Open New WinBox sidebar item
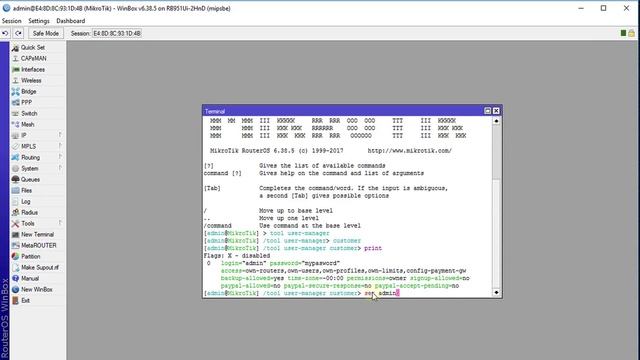Image resolution: width=640 pixels, height=360 pixels. (x=38, y=289)
